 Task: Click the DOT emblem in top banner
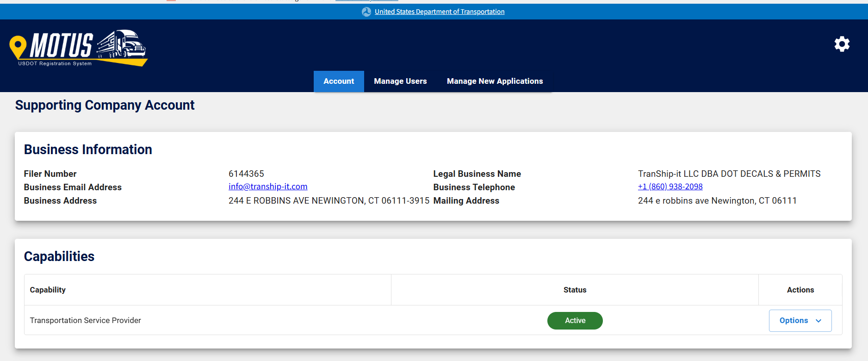[x=366, y=12]
